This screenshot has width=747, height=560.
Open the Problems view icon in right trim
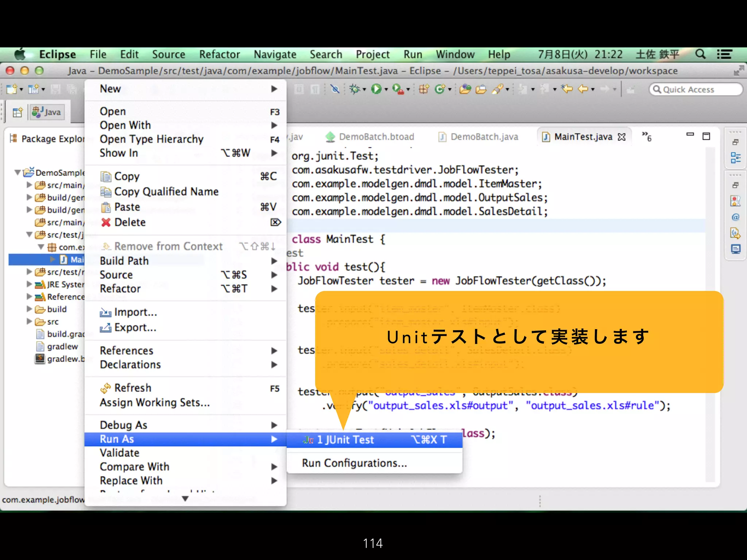point(735,201)
